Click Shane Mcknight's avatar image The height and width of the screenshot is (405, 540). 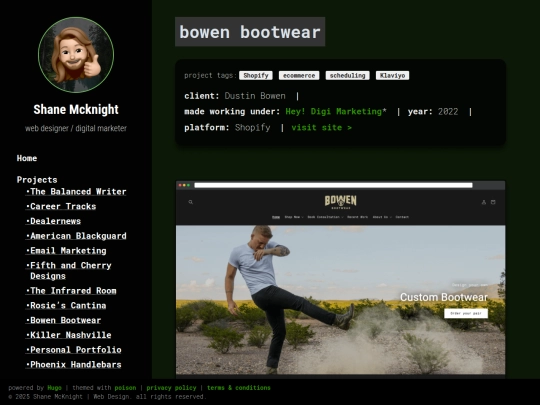point(76,55)
